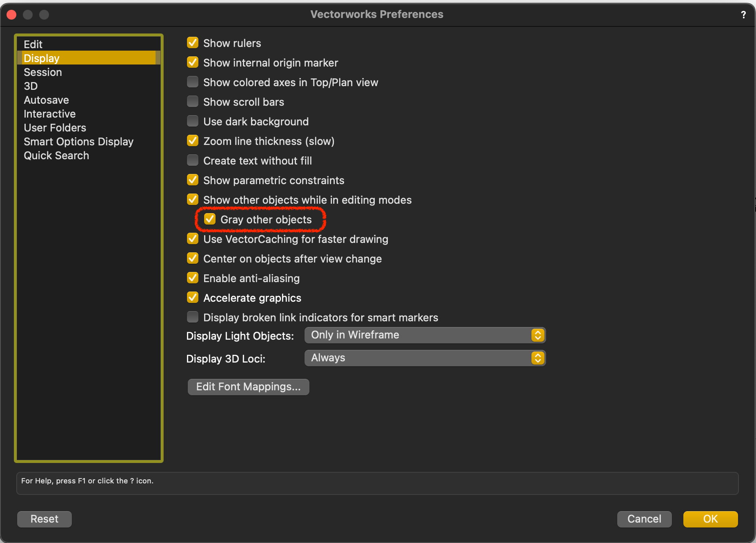Image resolution: width=756 pixels, height=543 pixels.
Task: Open Smart Options Display settings
Action: point(78,142)
